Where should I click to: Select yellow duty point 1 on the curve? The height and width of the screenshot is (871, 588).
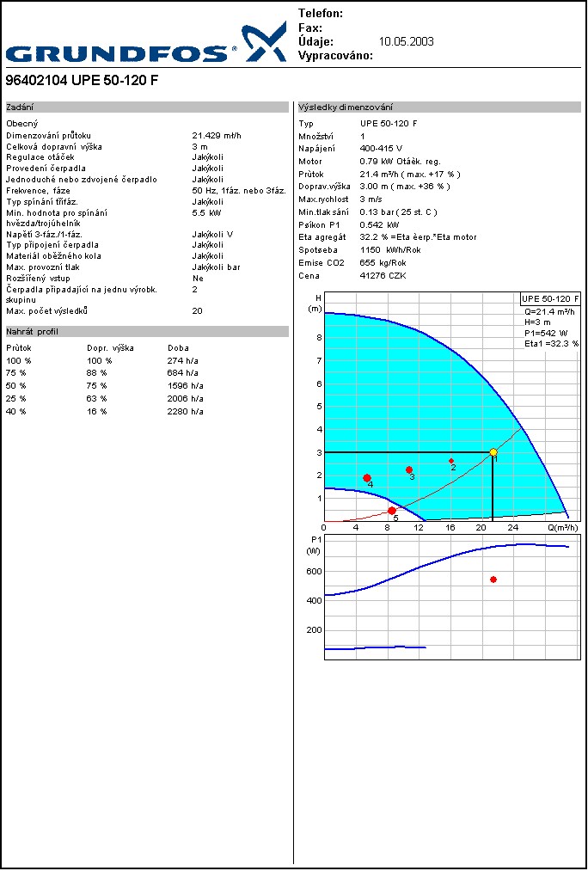coord(493,452)
